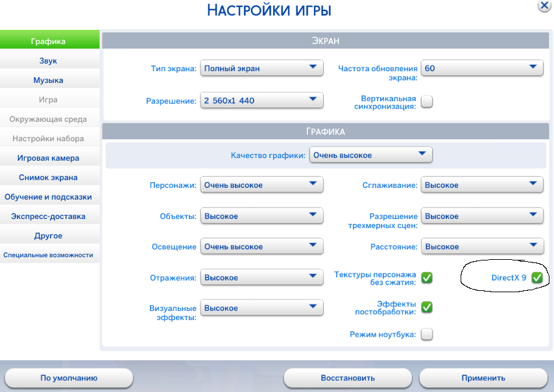This screenshot has height=392, width=554.
Task: Switch to the Звук tab
Action: click(x=49, y=61)
